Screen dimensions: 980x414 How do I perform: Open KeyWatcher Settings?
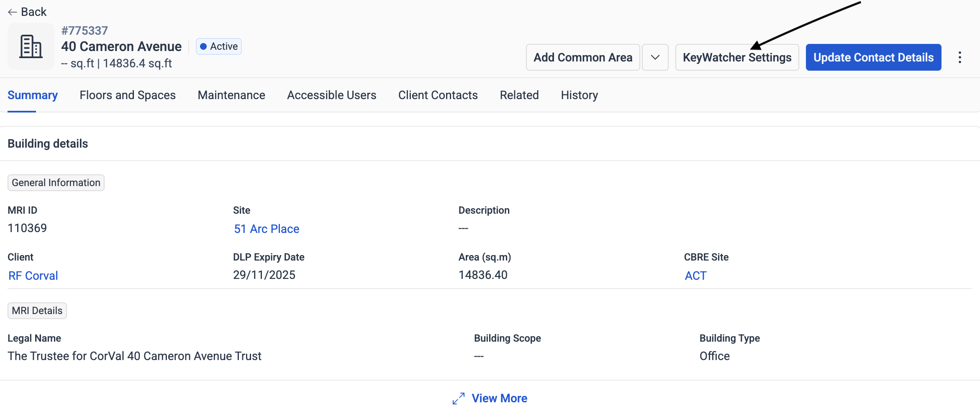736,57
